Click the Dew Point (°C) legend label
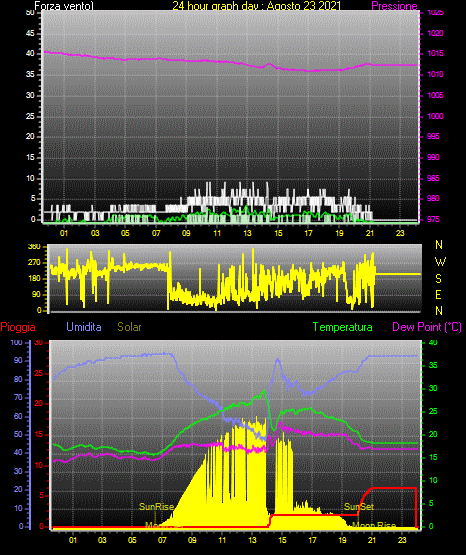The width and height of the screenshot is (466, 555). pyautogui.click(x=427, y=327)
